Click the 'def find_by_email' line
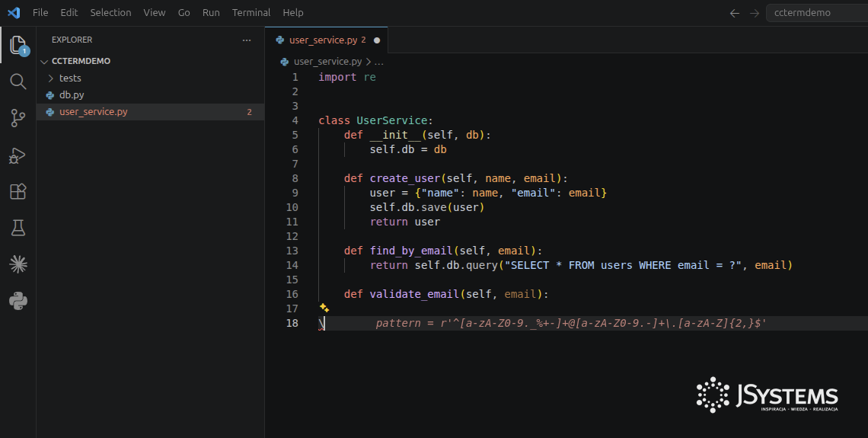This screenshot has width=868, height=438. point(443,251)
